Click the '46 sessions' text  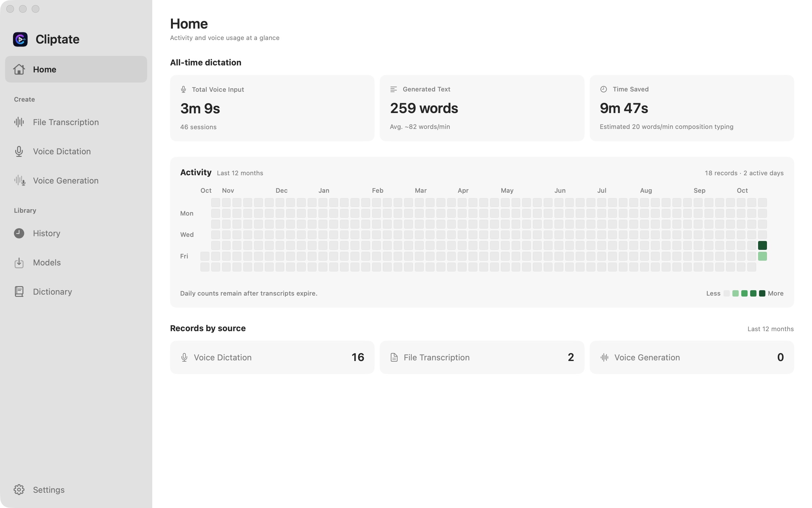[x=198, y=127]
